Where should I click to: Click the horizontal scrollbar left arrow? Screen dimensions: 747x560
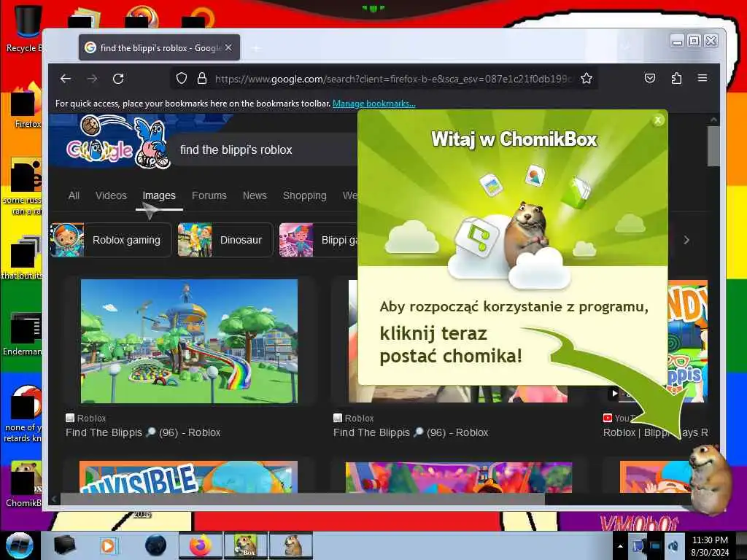coord(54,499)
